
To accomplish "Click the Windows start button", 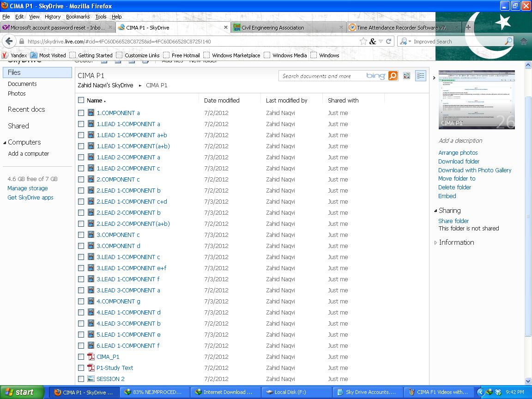I will tap(22, 392).
